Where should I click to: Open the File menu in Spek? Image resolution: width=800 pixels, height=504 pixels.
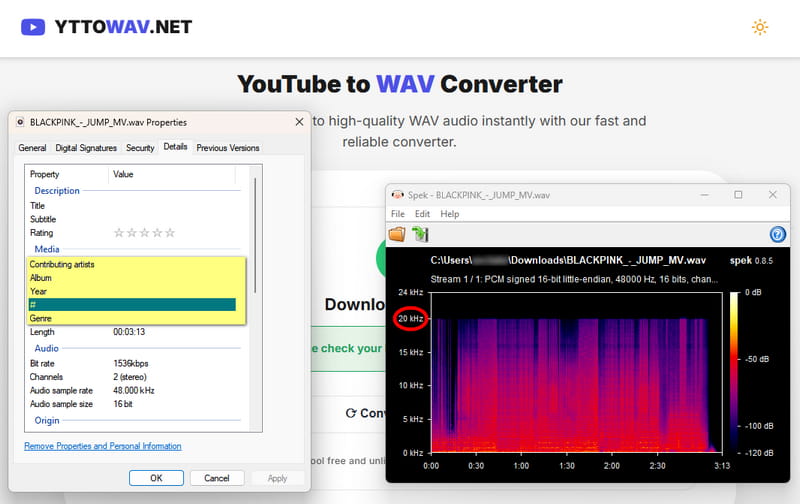[398, 214]
